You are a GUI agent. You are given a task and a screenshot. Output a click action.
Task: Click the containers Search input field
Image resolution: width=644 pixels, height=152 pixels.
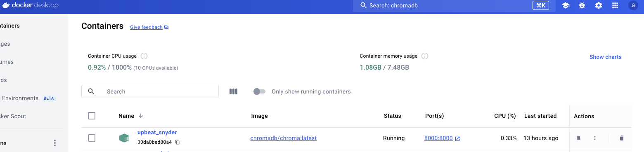coord(150,91)
